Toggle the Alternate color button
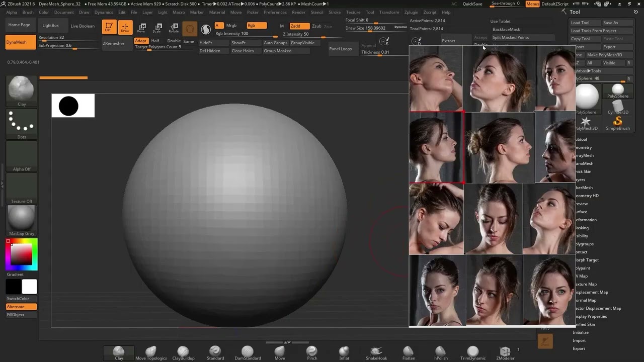The width and height of the screenshot is (644, 362). 21,307
